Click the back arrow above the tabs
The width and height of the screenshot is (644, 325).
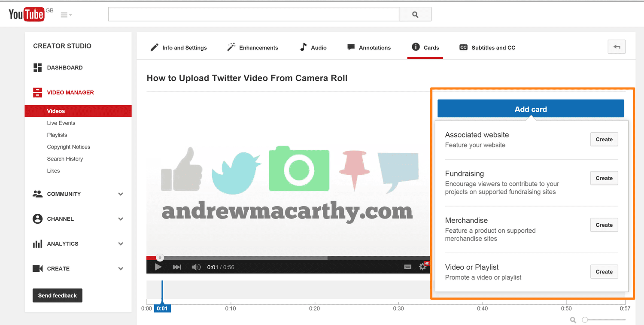click(617, 46)
